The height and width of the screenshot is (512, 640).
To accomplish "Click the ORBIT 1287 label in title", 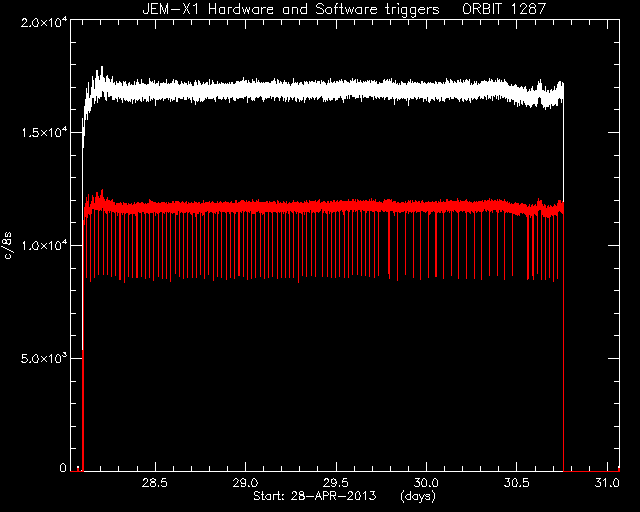I will tap(504, 9).
